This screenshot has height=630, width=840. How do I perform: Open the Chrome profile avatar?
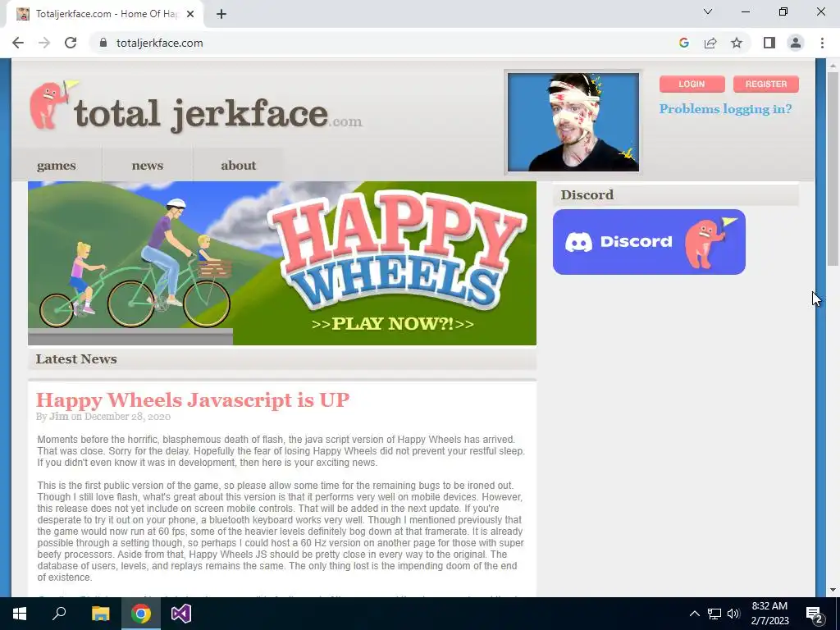pos(796,43)
